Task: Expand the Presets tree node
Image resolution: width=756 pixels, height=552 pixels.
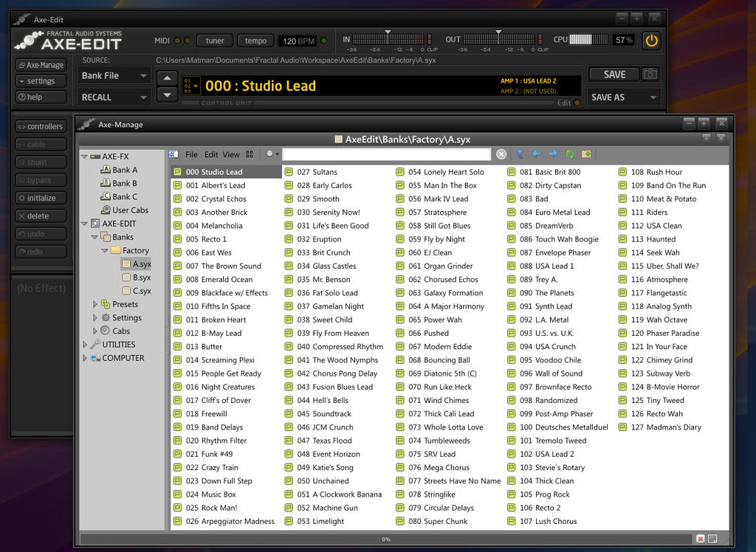Action: [95, 304]
